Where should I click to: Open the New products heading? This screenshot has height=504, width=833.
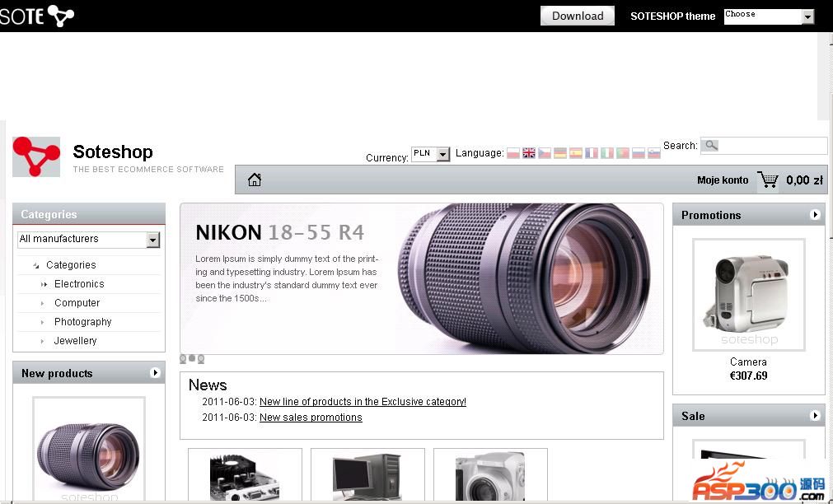pyautogui.click(x=57, y=373)
